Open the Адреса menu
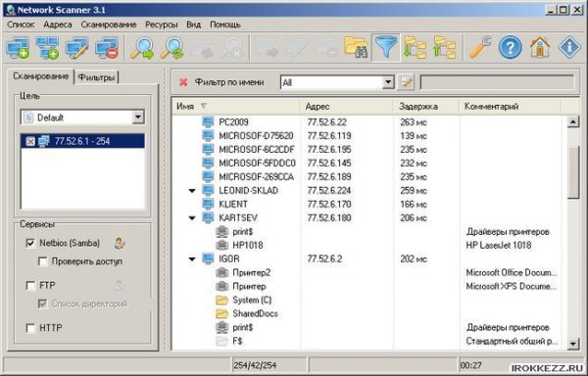The width and height of the screenshot is (588, 376). [x=58, y=24]
